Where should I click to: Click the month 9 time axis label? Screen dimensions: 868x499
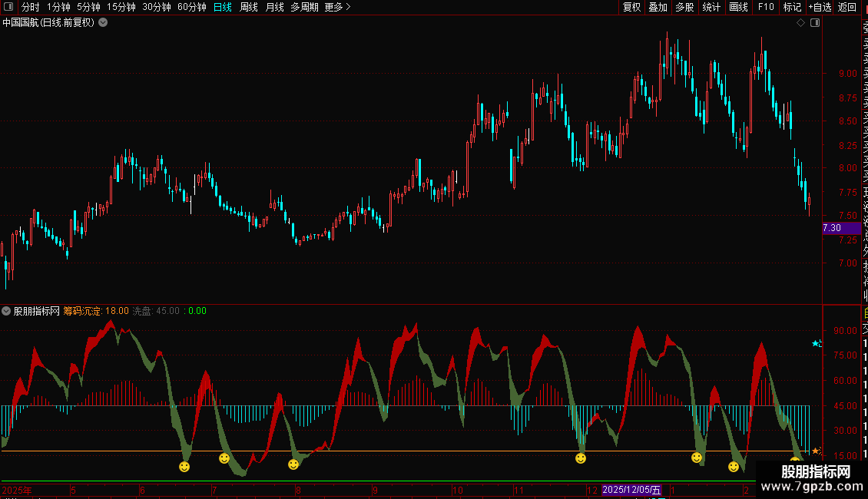375,490
